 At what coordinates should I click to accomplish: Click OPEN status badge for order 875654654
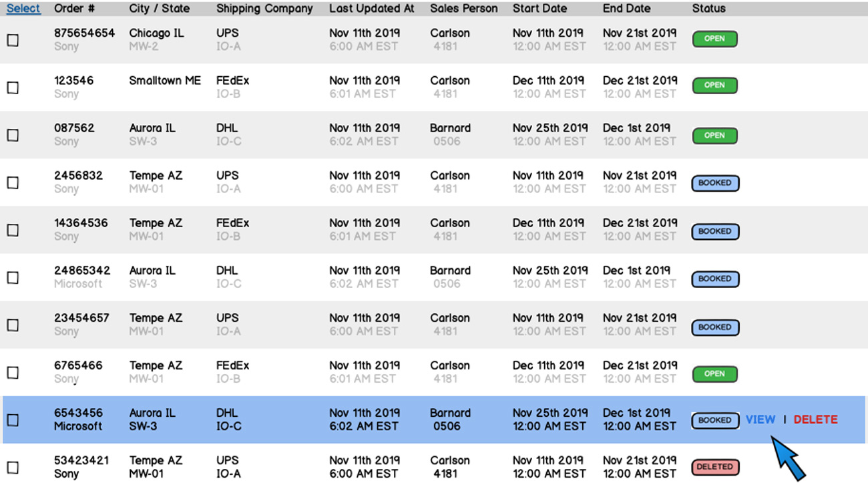714,39
